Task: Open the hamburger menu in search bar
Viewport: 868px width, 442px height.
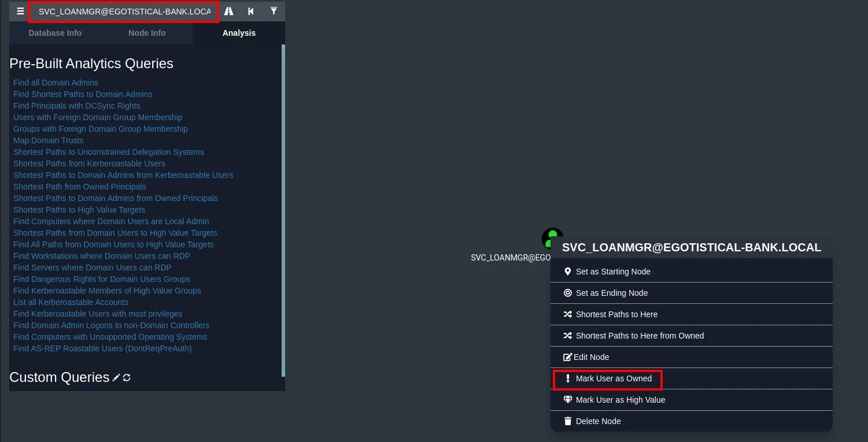Action: point(20,11)
